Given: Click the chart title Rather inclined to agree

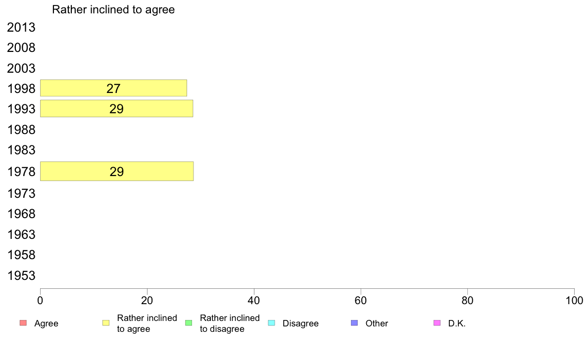Looking at the screenshot, I should 113,9.
